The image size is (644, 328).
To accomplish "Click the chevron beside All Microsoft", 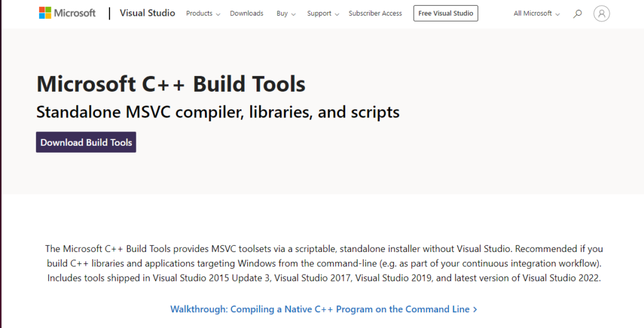I will 557,14.
